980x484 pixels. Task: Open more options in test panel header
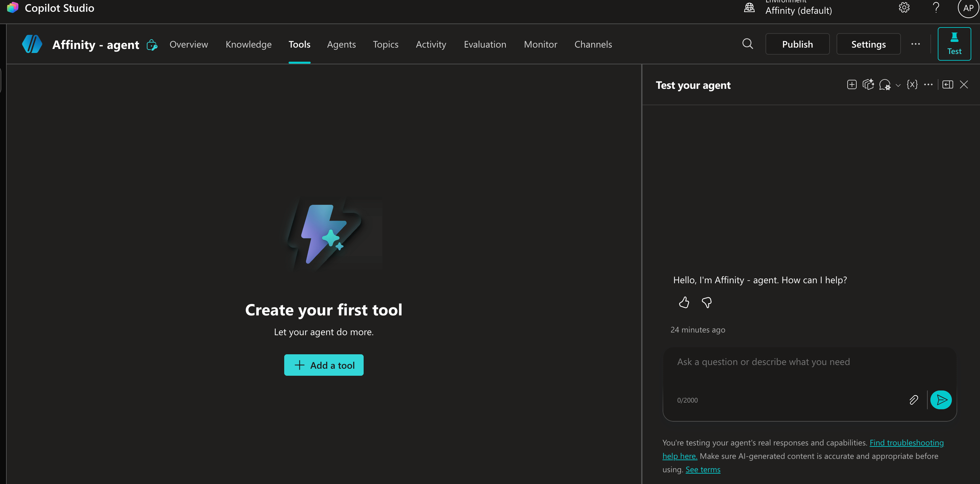coord(928,84)
